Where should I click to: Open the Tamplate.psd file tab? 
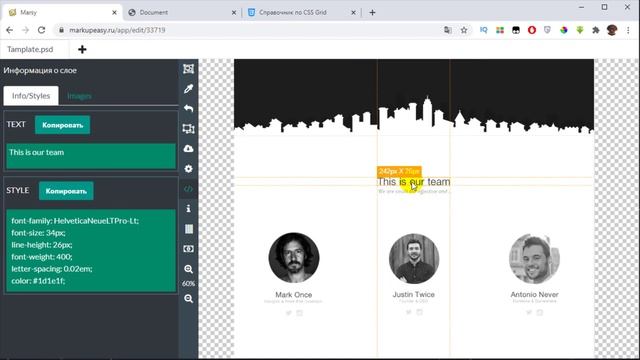tap(30, 49)
